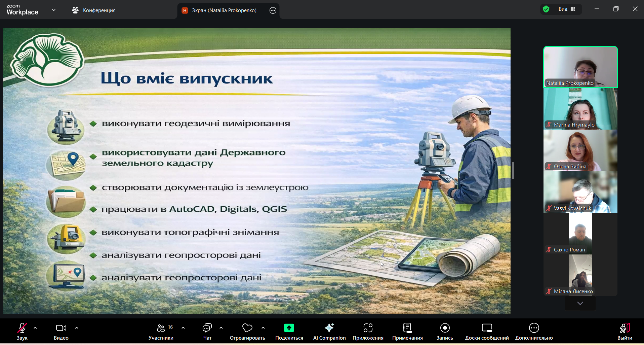Screen dimensions: 644x345
Task: Switch to the Конференция tab
Action: click(94, 10)
